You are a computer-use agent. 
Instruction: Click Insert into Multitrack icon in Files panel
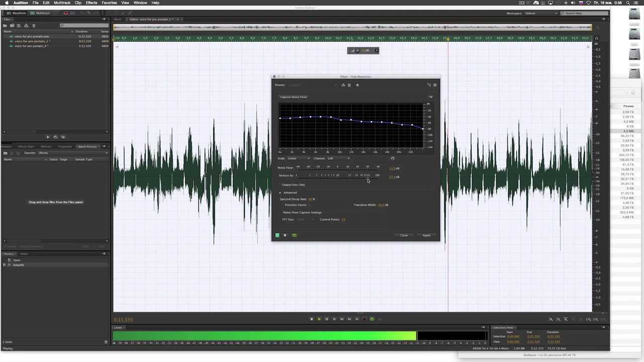click(26, 26)
